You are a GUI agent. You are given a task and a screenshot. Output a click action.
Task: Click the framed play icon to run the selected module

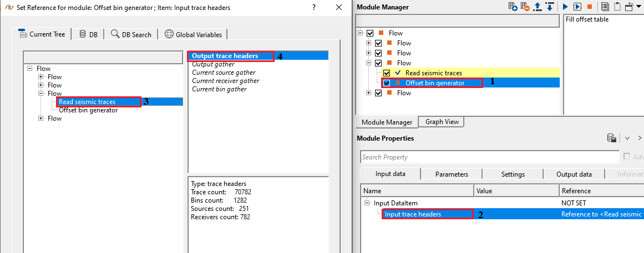tap(577, 7)
